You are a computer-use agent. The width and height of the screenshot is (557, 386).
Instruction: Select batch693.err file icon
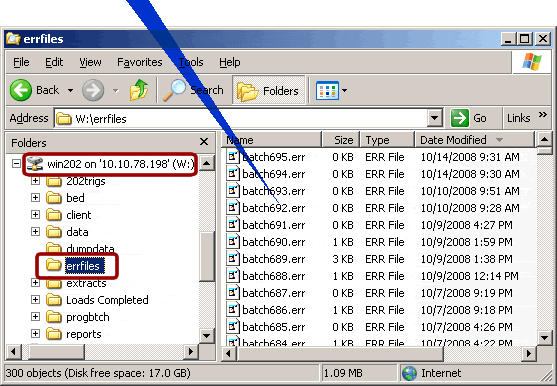233,191
